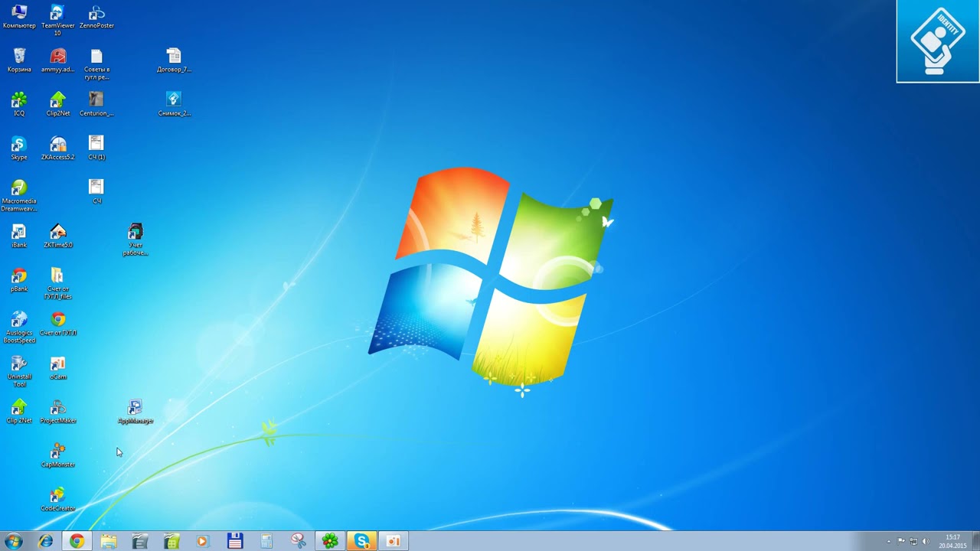Open Calculator from the taskbar

266,541
